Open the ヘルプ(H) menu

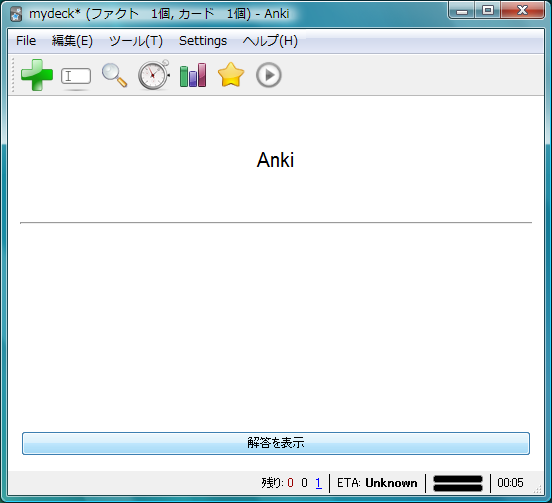pyautogui.click(x=270, y=41)
